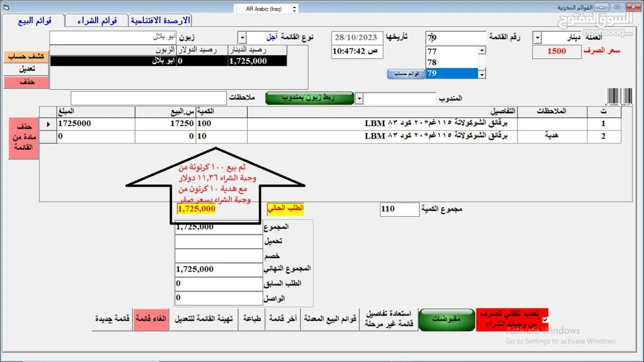Click the green ربط زبون بمندوب button

tap(309, 98)
